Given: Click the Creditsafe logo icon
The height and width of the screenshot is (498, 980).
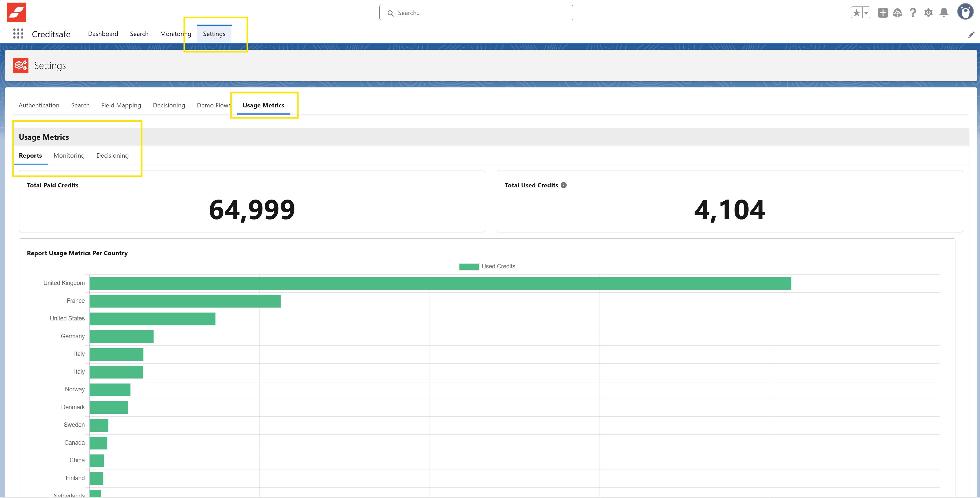Looking at the screenshot, I should [16, 12].
